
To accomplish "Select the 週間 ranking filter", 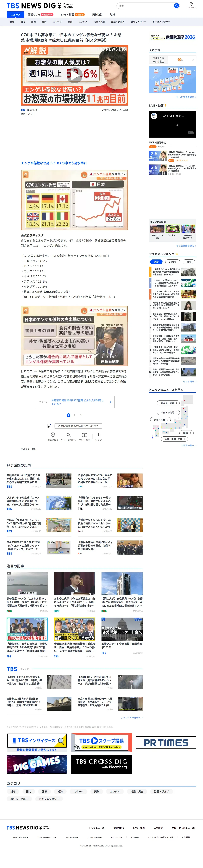I will (189, 262).
